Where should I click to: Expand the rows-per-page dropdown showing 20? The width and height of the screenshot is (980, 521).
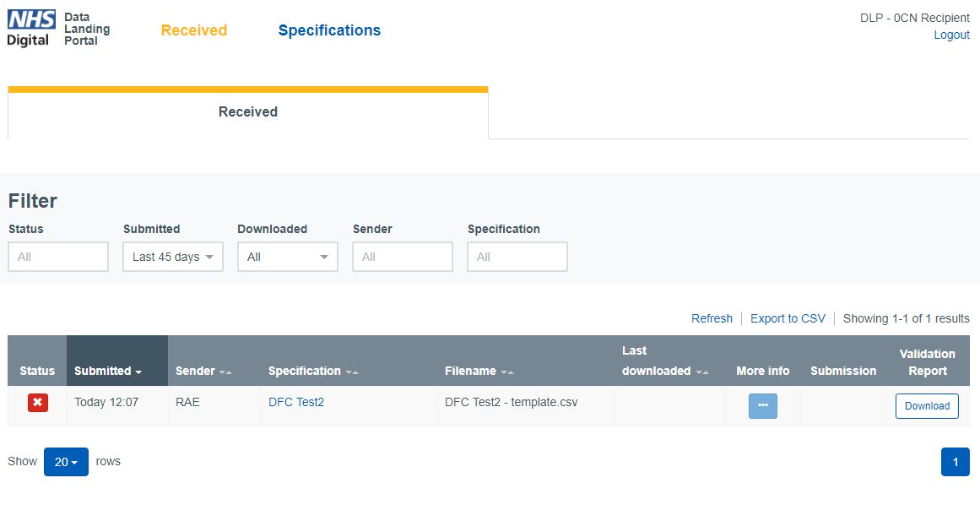(66, 462)
